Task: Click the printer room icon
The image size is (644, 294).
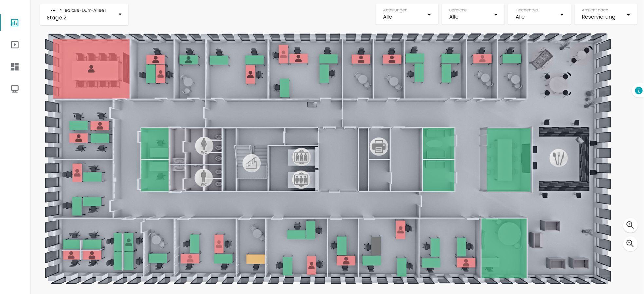Action: (x=379, y=147)
